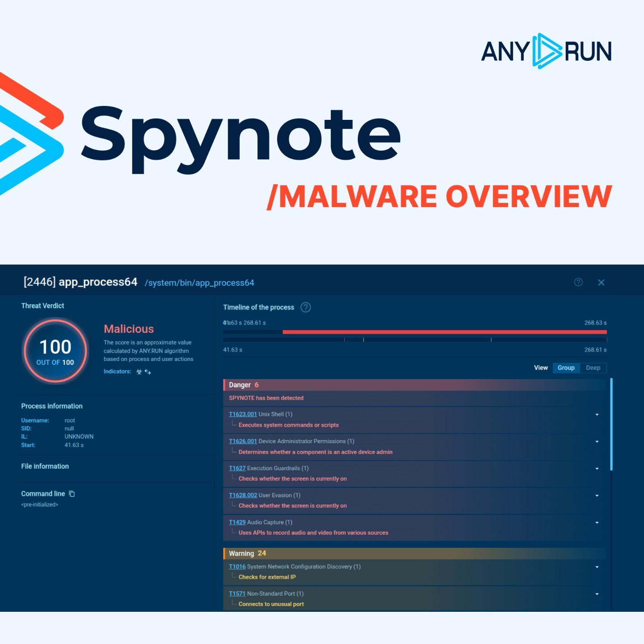Select the biohazard malware indicator icon
Image resolution: width=644 pixels, height=644 pixels.
pos(139,372)
